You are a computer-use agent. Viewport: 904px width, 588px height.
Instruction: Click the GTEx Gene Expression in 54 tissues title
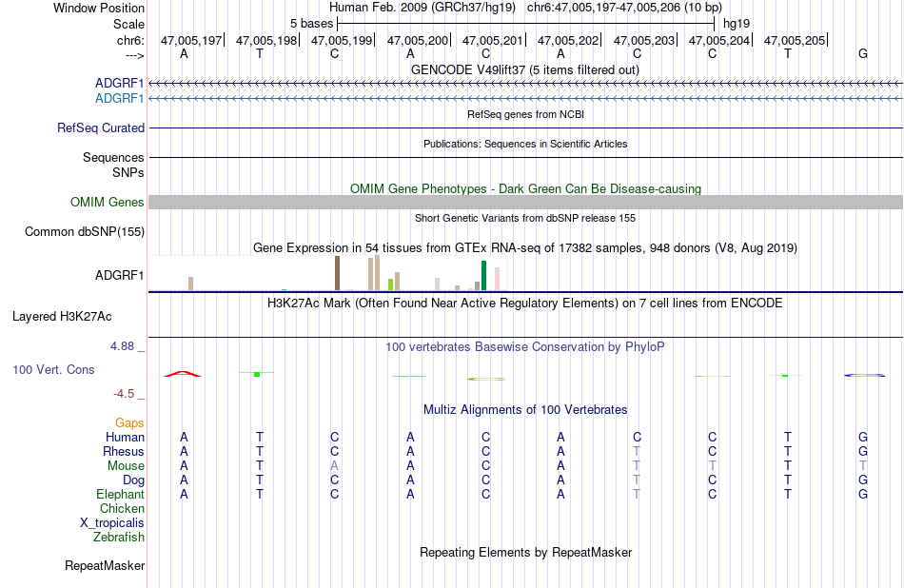[525, 248]
